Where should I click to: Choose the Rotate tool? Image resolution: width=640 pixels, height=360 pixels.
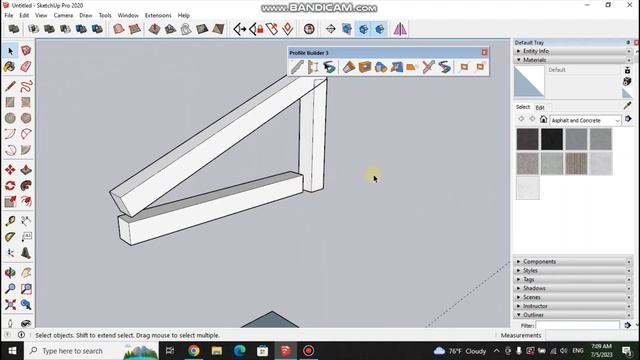[10, 186]
